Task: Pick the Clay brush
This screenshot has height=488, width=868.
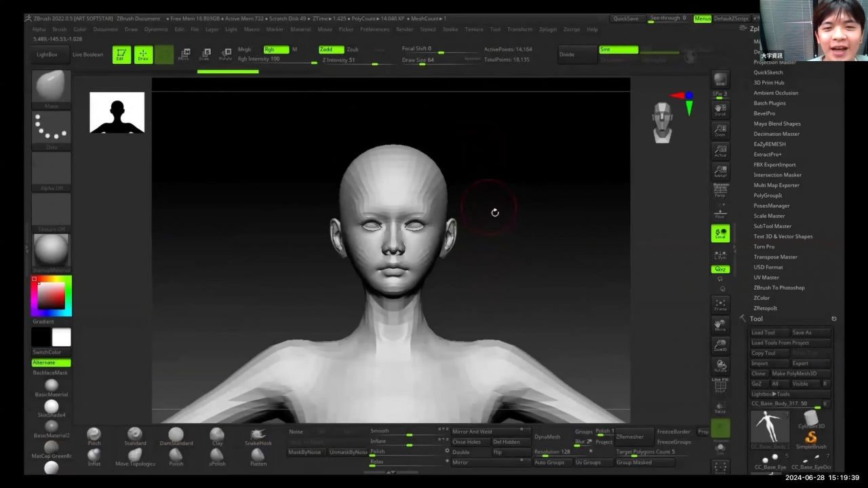Action: coord(217,435)
